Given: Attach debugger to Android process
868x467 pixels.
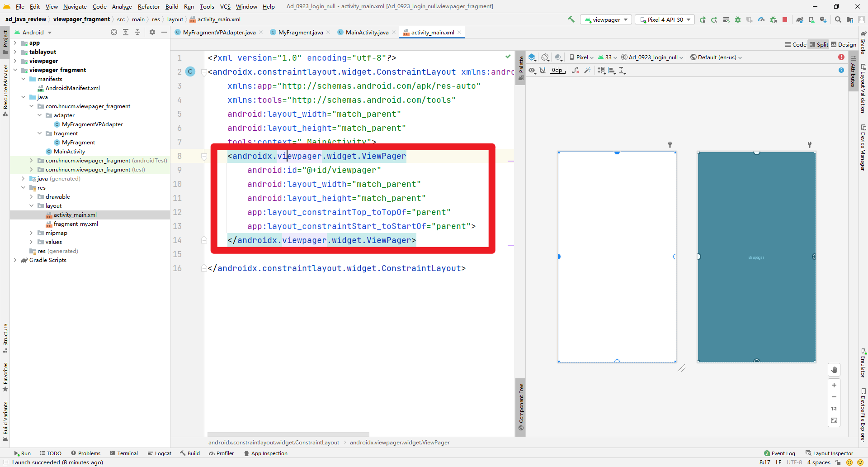Looking at the screenshot, I should click(774, 19).
